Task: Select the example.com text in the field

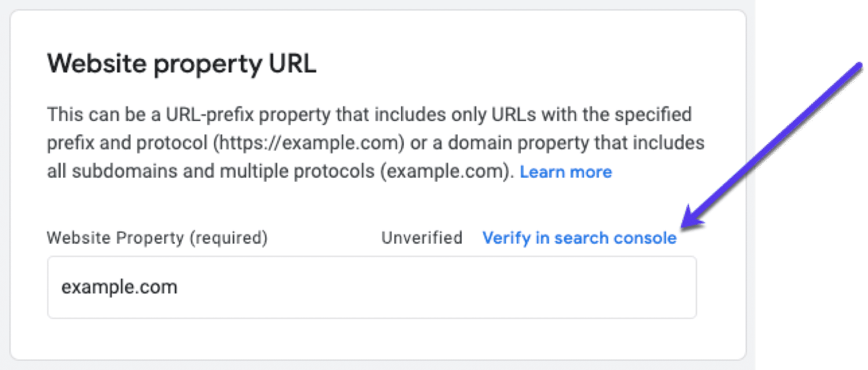Action: [119, 285]
